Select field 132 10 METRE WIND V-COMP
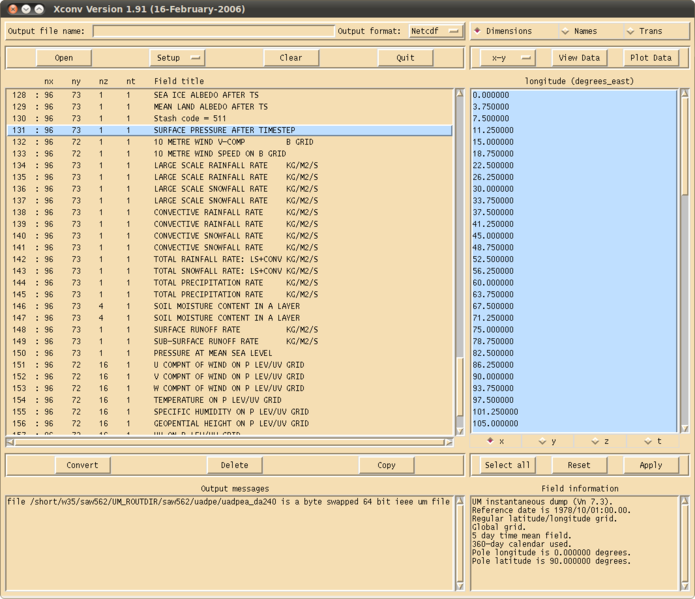695x599 pixels. (x=230, y=142)
